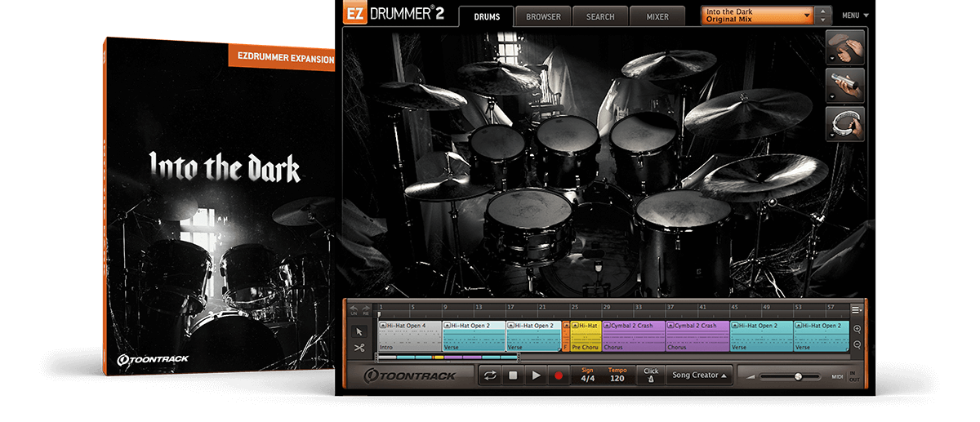
Task: Switch to the Browser tab
Action: coord(543,16)
